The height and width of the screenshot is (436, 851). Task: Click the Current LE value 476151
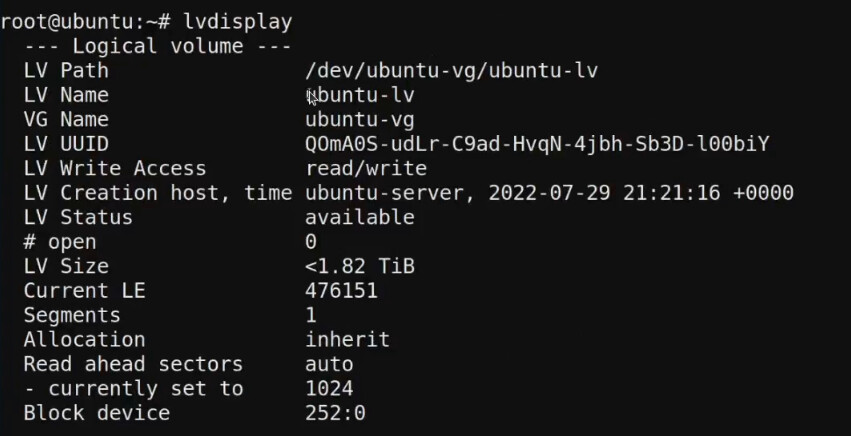342,290
